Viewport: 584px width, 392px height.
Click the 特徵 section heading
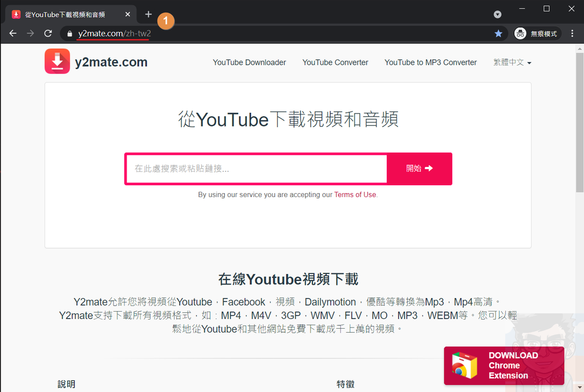[345, 384]
